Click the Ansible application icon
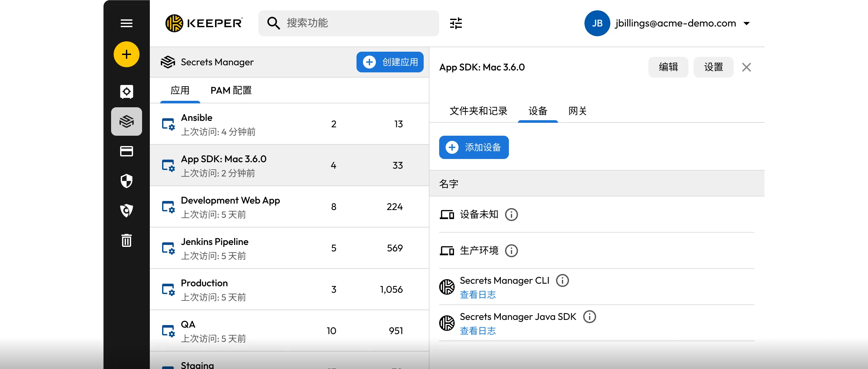The height and width of the screenshot is (369, 868). [x=168, y=124]
